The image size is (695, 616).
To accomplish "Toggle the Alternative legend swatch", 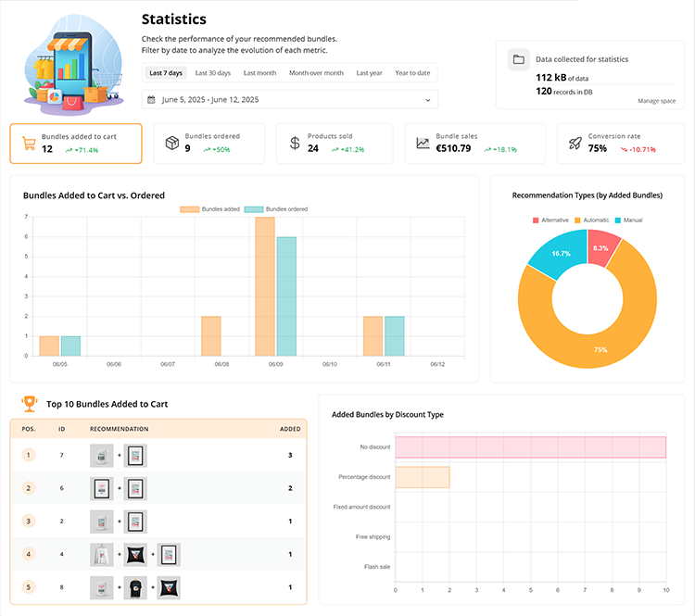I will point(536,220).
